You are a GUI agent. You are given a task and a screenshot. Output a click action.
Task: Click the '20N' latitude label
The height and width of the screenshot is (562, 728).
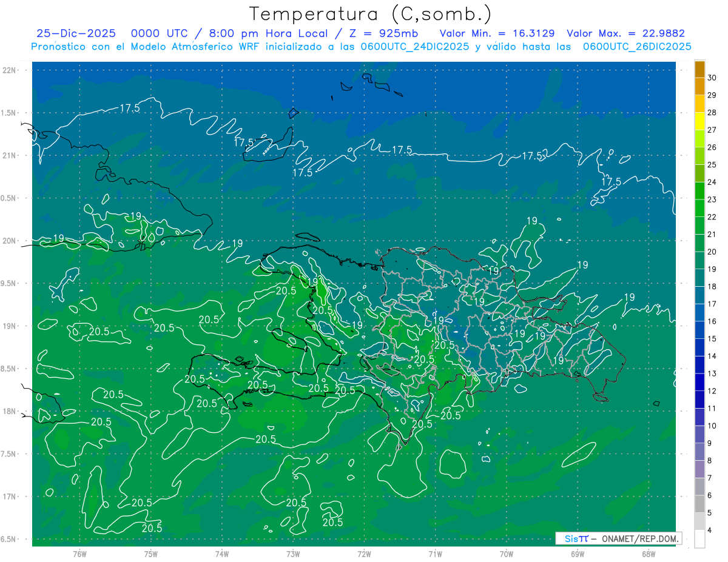tap(10, 241)
